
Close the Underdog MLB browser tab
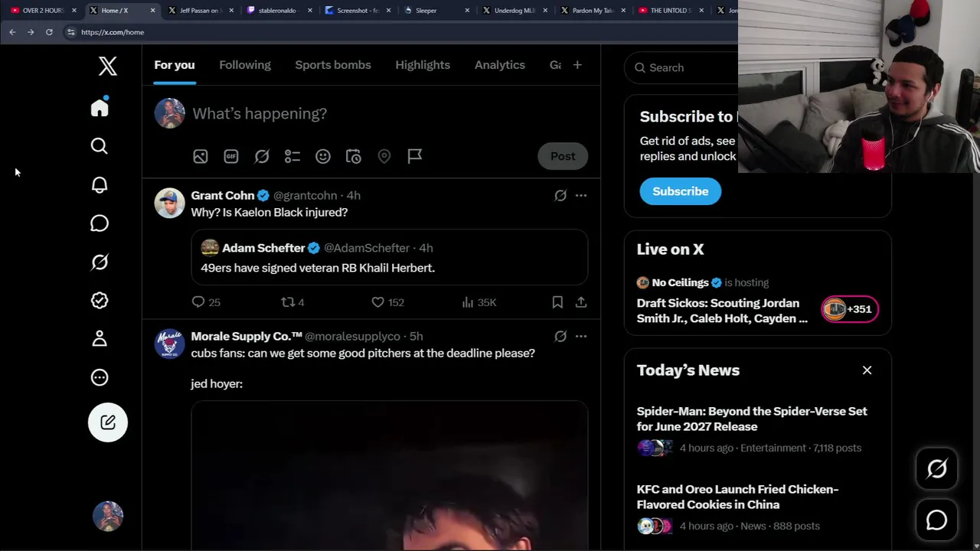point(544,11)
